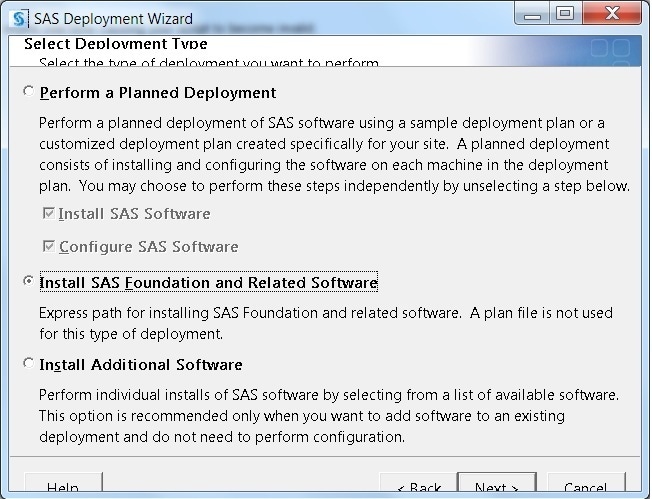Screen dimensions: 652x499
Task: Click the faded SAS watermark in header
Action: coord(609,51)
